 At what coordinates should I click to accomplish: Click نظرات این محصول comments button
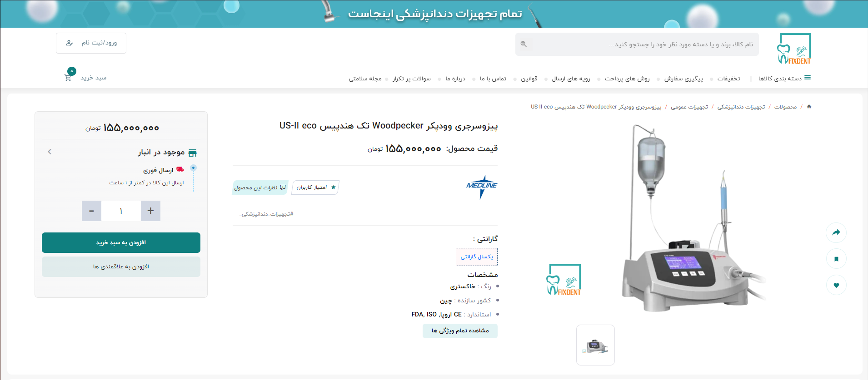260,188
